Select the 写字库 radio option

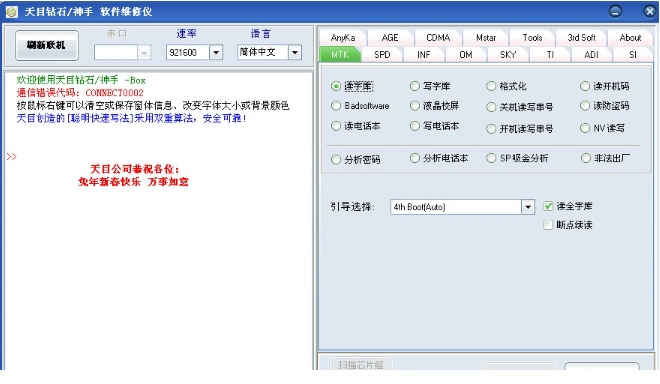coord(430,86)
